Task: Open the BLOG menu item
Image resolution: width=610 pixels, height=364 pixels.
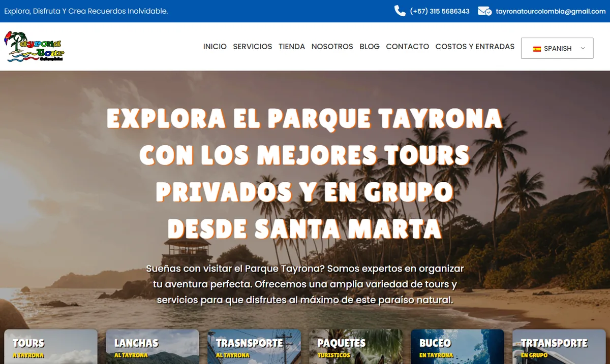Action: pos(370,46)
